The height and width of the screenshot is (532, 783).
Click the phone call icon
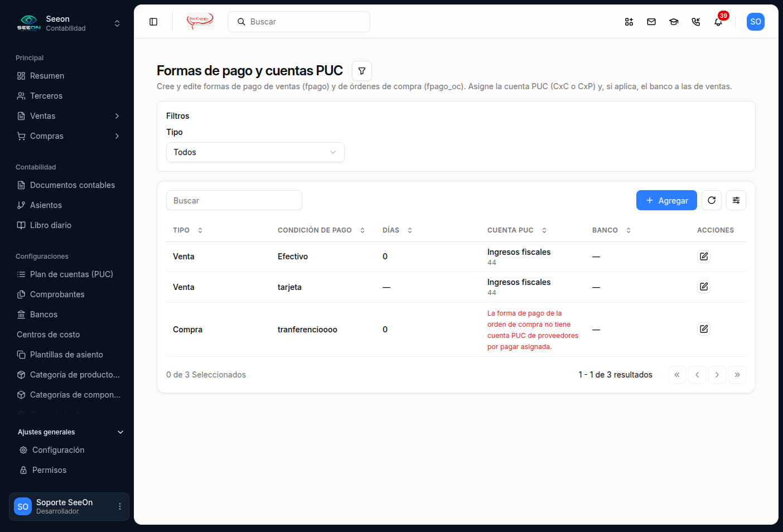(696, 22)
